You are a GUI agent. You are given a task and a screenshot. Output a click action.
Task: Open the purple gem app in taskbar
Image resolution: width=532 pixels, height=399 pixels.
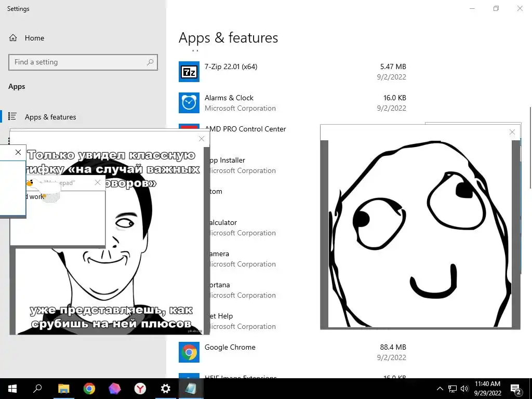(115, 389)
